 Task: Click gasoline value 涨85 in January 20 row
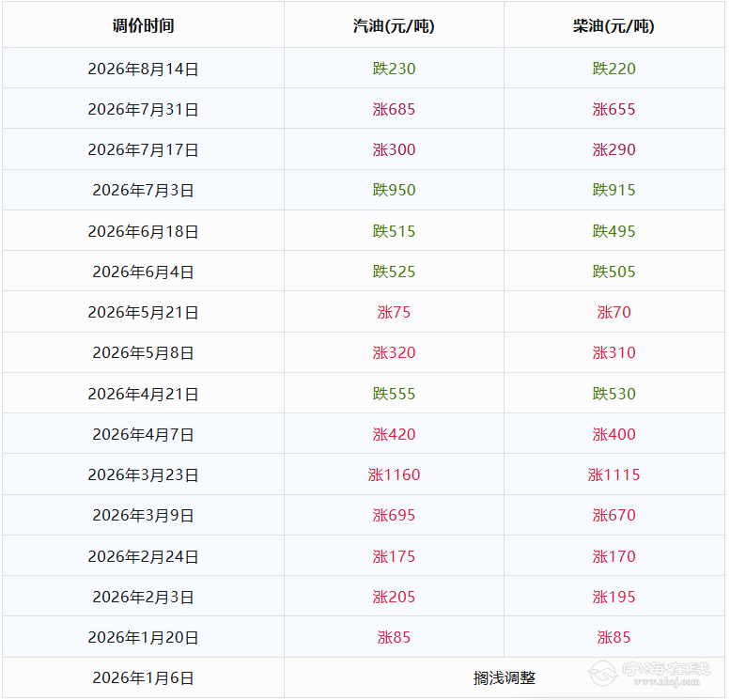[394, 638]
